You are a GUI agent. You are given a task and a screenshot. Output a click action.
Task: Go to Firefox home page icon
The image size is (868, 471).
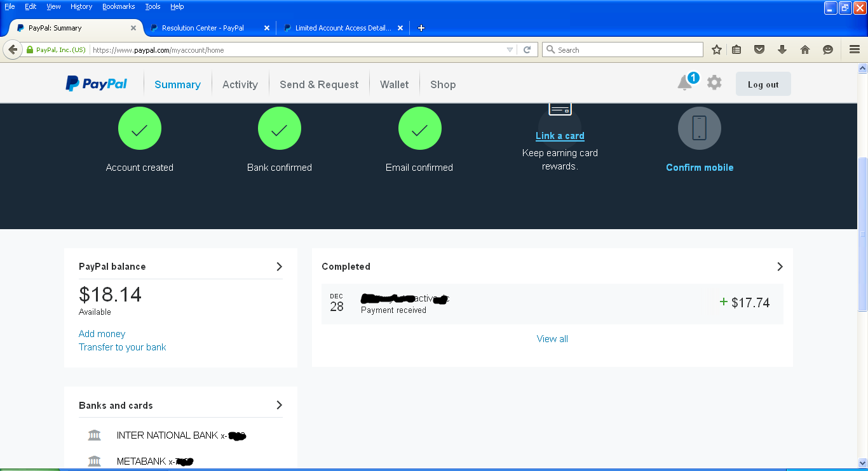coord(805,50)
